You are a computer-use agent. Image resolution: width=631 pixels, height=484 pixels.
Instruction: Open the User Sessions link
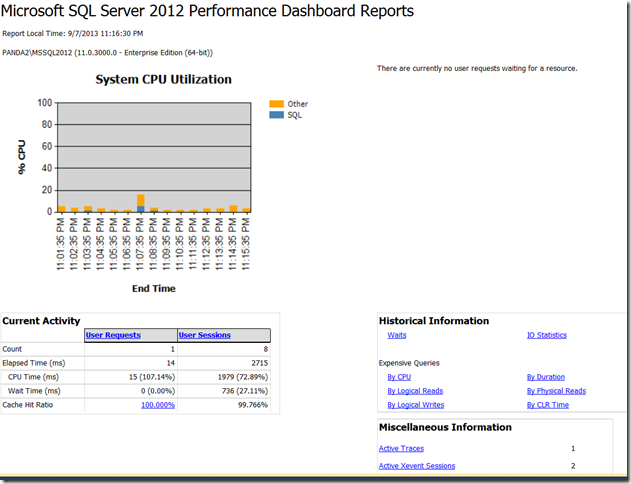pos(205,335)
